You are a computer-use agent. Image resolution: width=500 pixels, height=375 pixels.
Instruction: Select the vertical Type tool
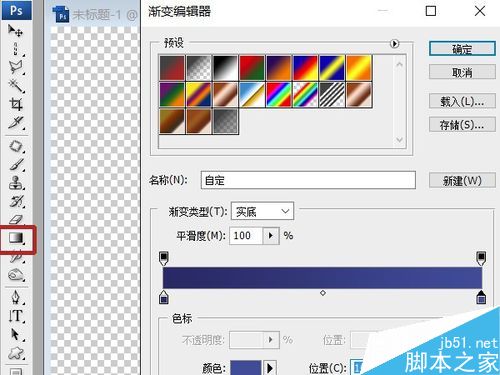(x=15, y=316)
